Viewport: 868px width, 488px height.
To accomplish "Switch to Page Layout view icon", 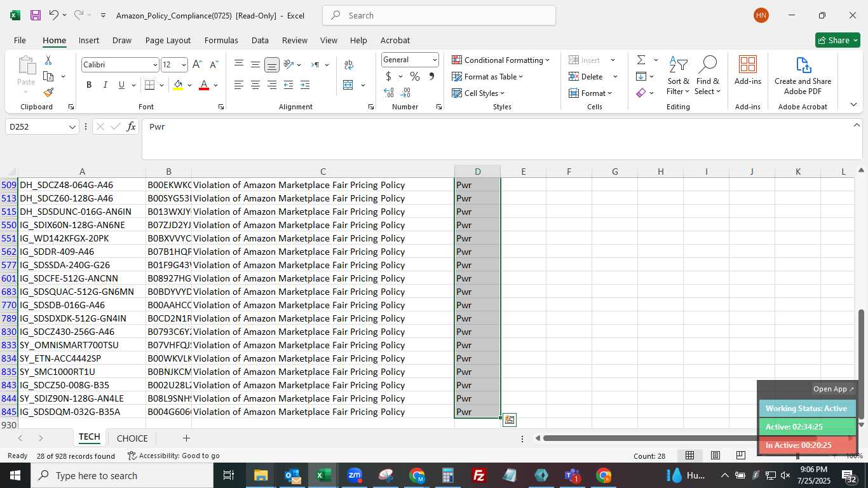I will point(715,456).
